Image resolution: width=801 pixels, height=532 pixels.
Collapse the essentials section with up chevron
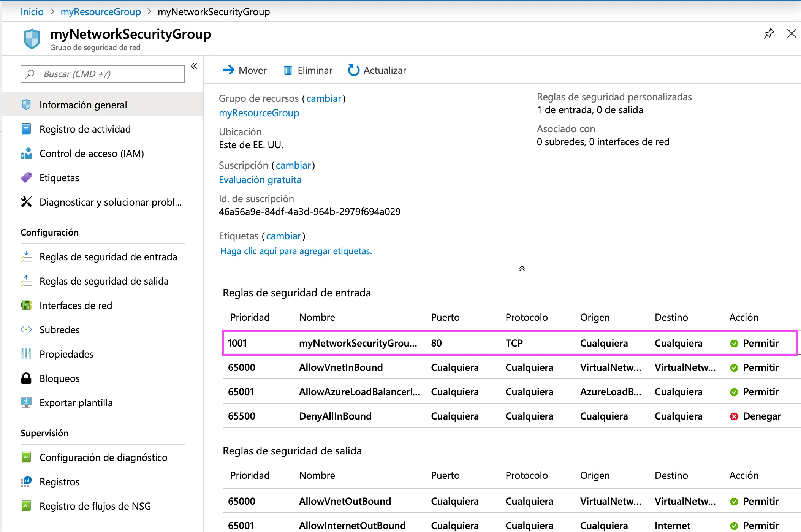(x=522, y=268)
